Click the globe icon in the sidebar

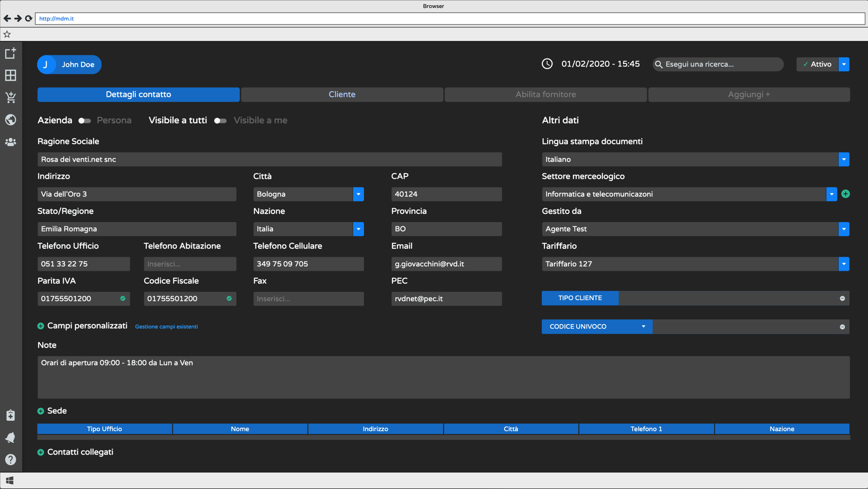click(x=10, y=120)
